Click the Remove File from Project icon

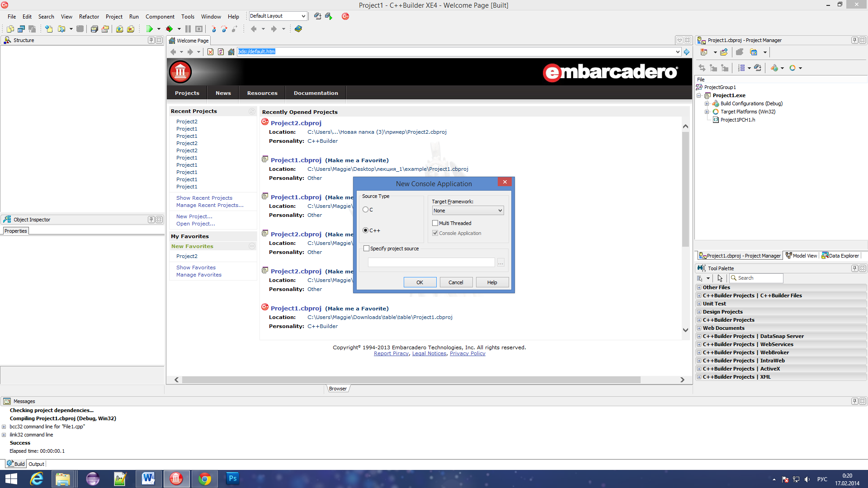pyautogui.click(x=131, y=29)
